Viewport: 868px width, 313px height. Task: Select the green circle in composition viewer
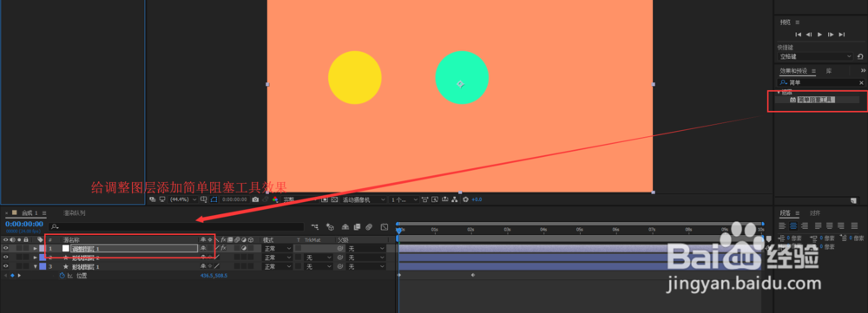(462, 77)
